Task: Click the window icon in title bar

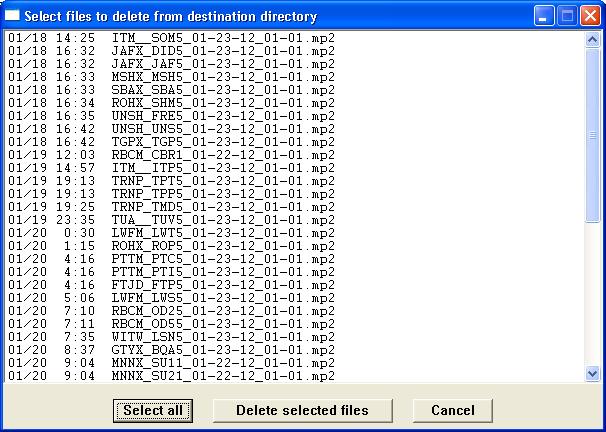Action: [x=12, y=16]
